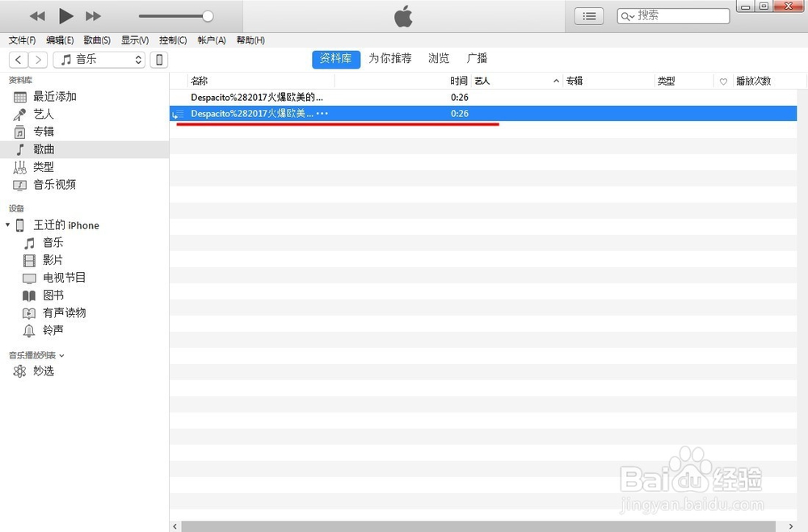The image size is (808, 532).
Task: Select 音乐视频 in the library sidebar
Action: [55, 184]
